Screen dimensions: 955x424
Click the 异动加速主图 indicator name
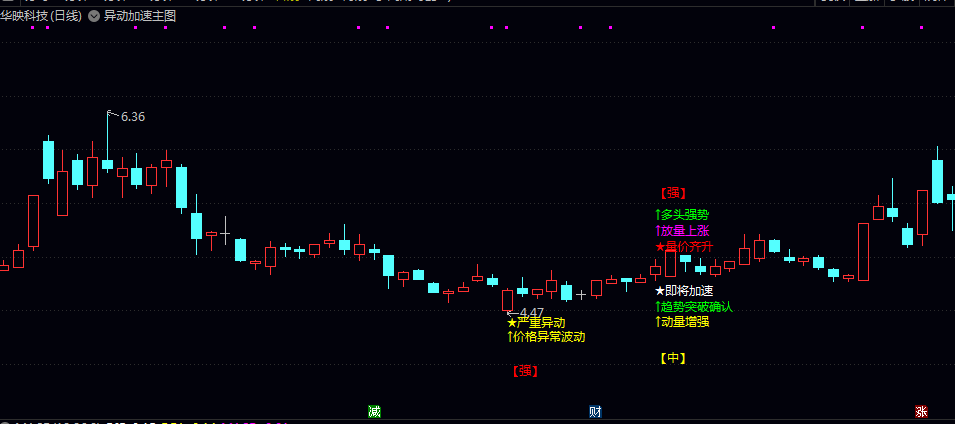pyautogui.click(x=140, y=16)
